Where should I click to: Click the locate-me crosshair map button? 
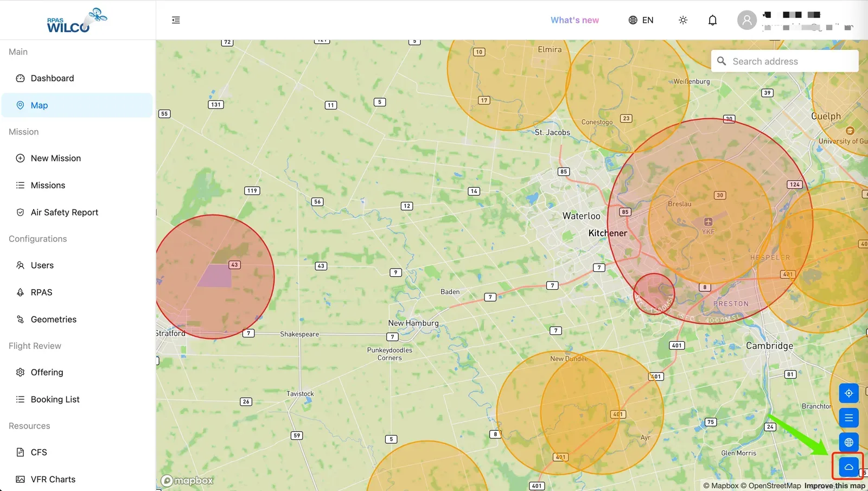848,393
